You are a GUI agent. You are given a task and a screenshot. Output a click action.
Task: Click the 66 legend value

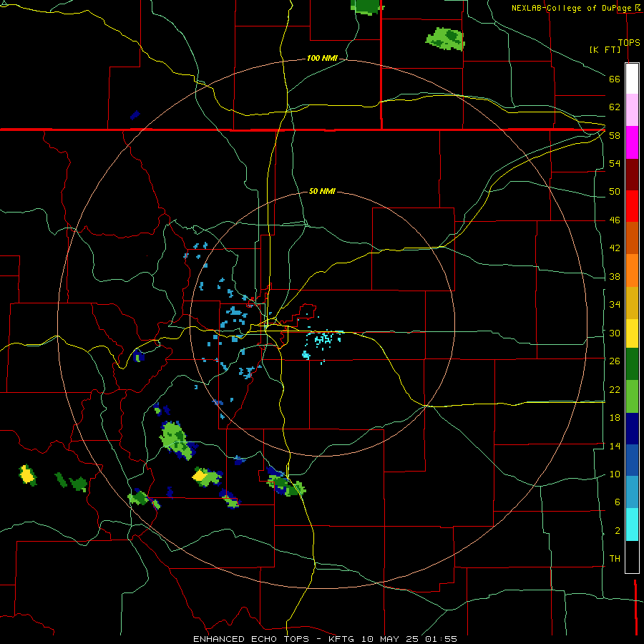(x=615, y=79)
